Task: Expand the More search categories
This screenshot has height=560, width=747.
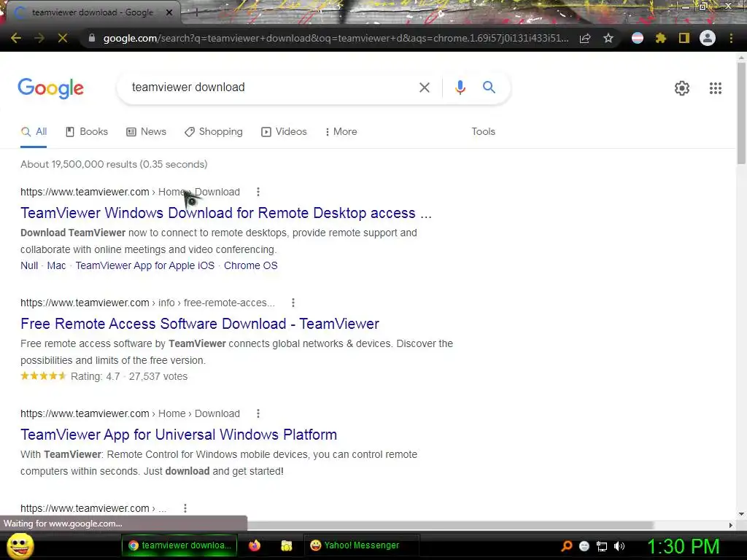Action: tap(341, 132)
